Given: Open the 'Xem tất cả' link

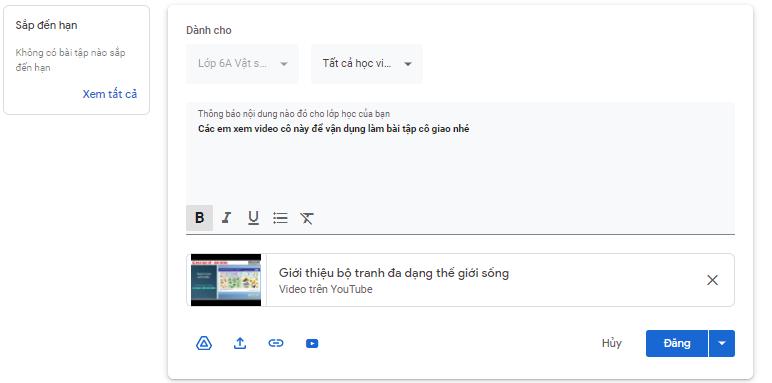Looking at the screenshot, I should pos(110,94).
